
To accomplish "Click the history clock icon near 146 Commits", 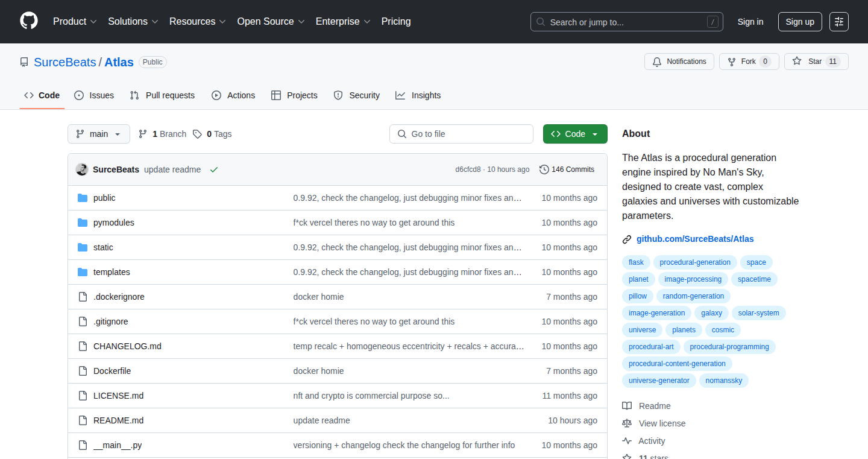I will click(544, 169).
